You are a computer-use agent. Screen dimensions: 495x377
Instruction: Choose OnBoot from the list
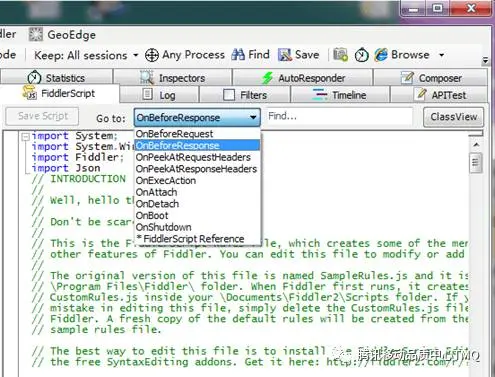197,215
